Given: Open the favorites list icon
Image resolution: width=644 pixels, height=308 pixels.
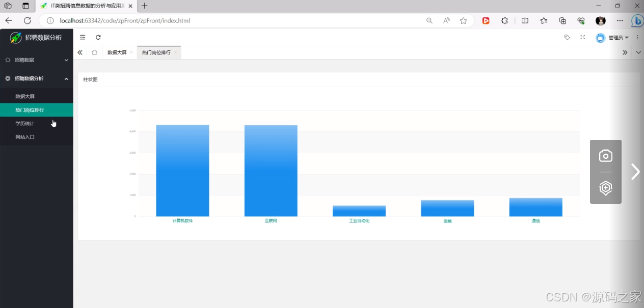Looking at the screenshot, I should pos(544,21).
